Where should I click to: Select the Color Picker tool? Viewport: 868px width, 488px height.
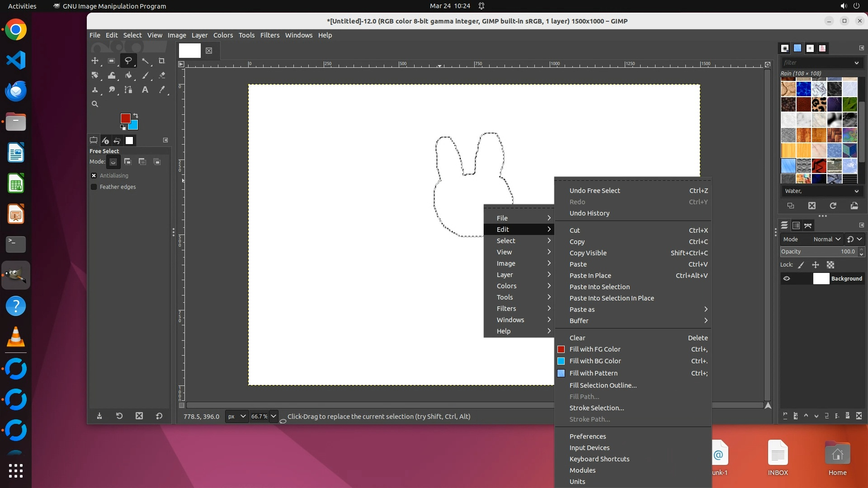pyautogui.click(x=162, y=90)
